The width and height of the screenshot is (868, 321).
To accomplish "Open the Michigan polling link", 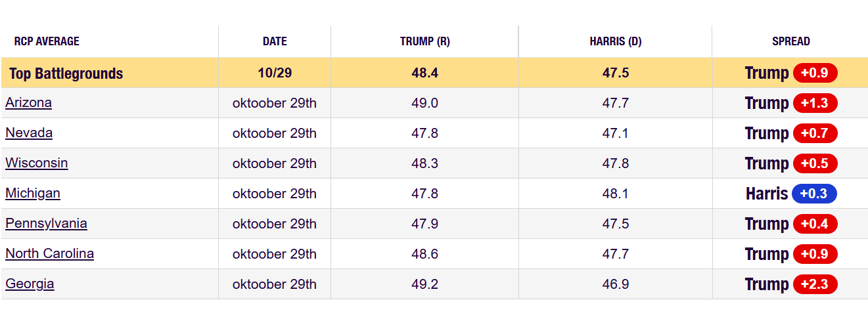I will pyautogui.click(x=33, y=193).
